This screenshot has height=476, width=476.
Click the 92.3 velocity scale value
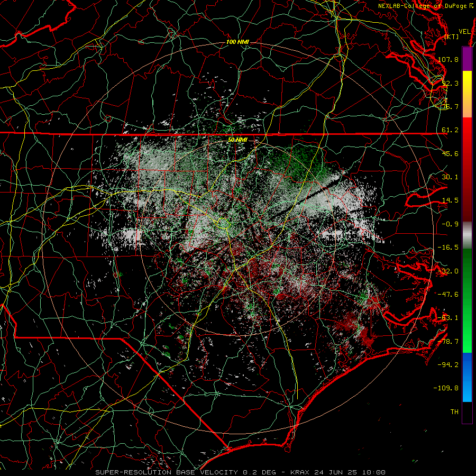450,83
